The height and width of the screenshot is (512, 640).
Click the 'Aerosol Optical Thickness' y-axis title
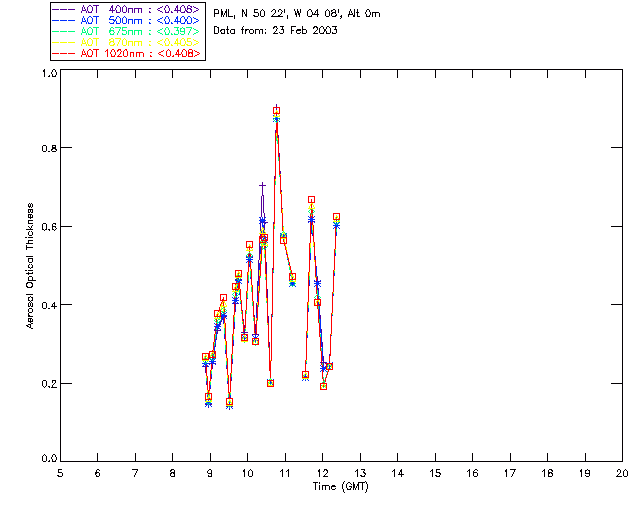[30, 266]
